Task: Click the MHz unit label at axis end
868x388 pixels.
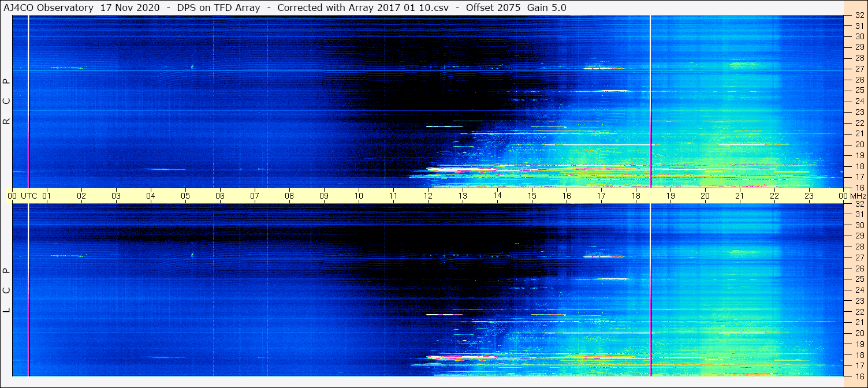Action: point(858,196)
